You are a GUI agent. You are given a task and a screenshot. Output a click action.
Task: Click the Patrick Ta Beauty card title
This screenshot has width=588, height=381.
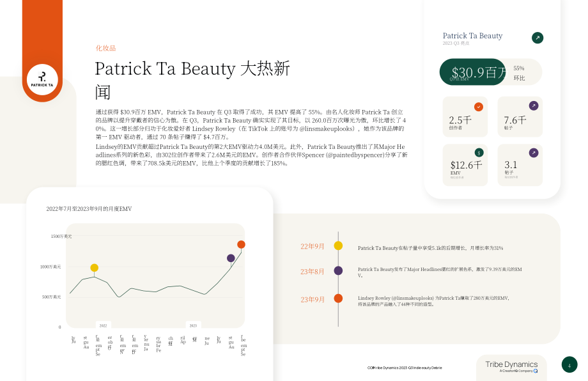472,36
